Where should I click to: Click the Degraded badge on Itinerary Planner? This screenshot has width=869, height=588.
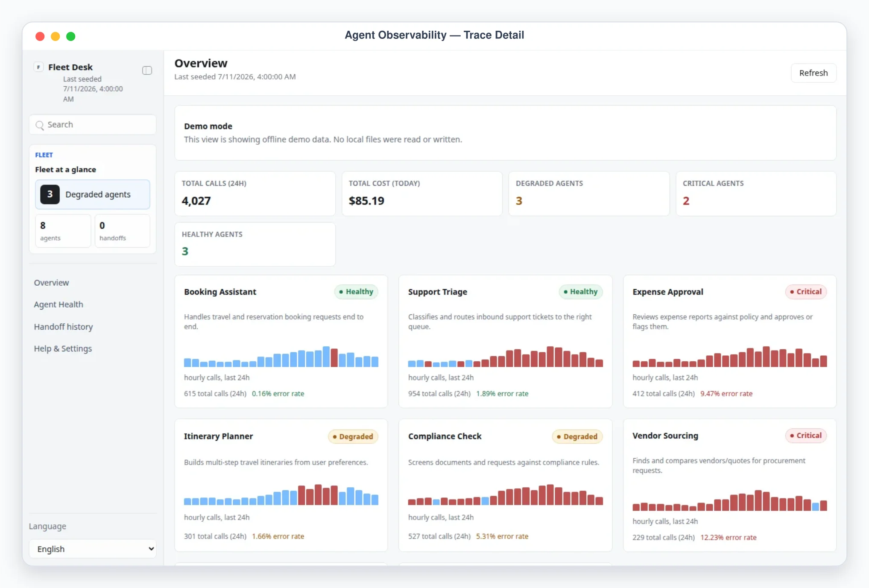(x=353, y=436)
